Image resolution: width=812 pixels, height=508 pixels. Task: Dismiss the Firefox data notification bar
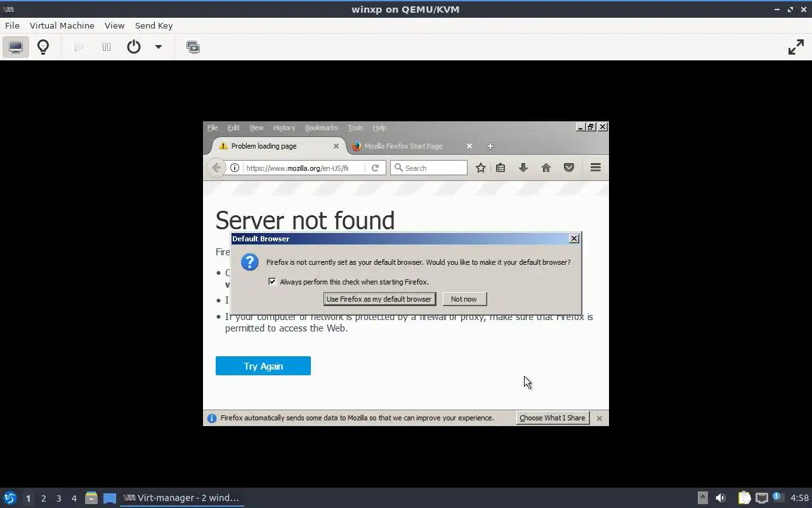tap(599, 418)
